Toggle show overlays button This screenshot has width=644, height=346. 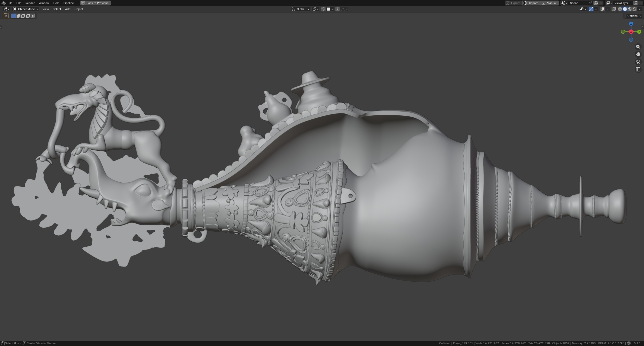pos(602,9)
